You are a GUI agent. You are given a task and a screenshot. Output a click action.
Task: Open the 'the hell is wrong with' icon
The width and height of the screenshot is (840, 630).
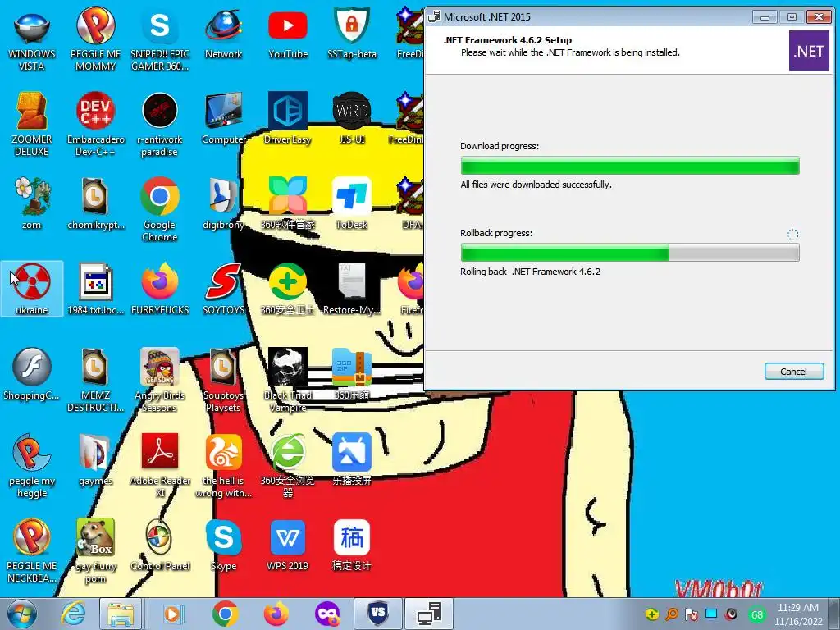click(223, 465)
